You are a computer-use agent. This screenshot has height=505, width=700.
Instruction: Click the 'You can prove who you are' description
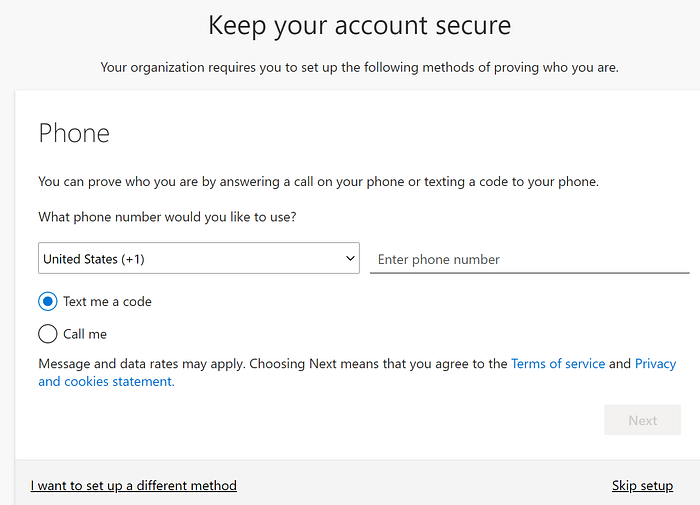coord(318,182)
